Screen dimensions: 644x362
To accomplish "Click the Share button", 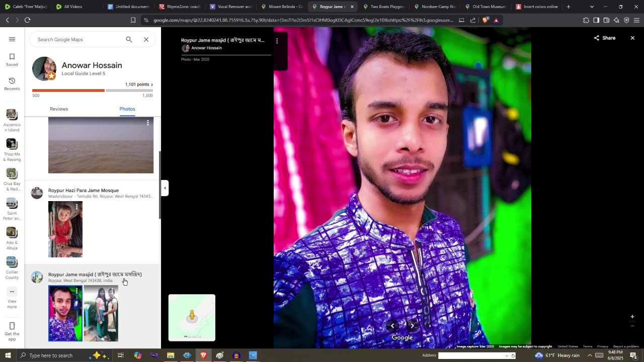I will pos(605,38).
